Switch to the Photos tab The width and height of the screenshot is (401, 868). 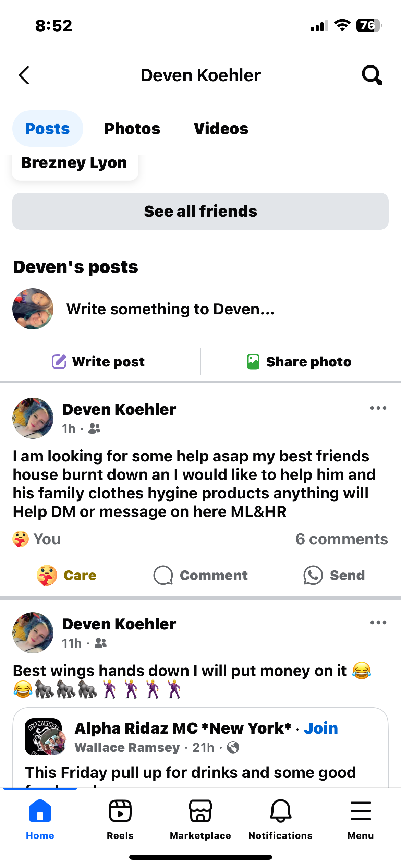(x=132, y=129)
